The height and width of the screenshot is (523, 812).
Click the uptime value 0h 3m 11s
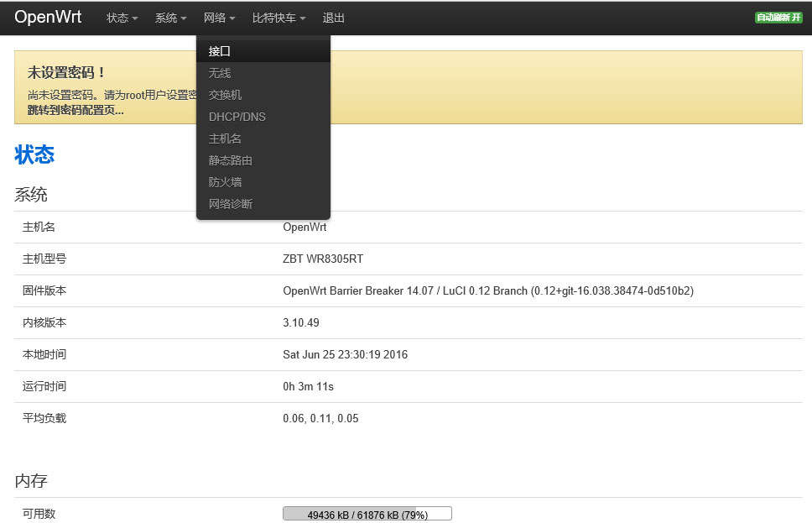click(308, 386)
